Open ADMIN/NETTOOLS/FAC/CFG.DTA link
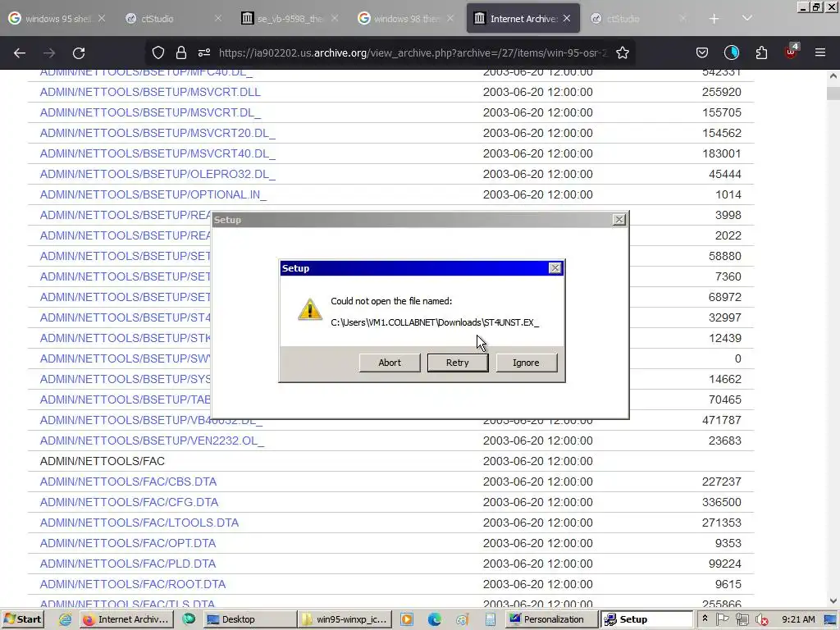The width and height of the screenshot is (840, 630). click(x=129, y=503)
